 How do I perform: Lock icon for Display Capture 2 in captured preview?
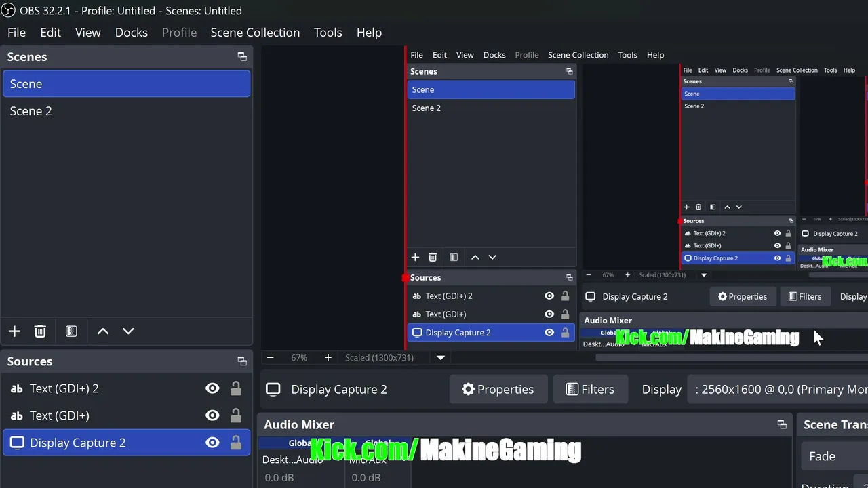(x=565, y=332)
